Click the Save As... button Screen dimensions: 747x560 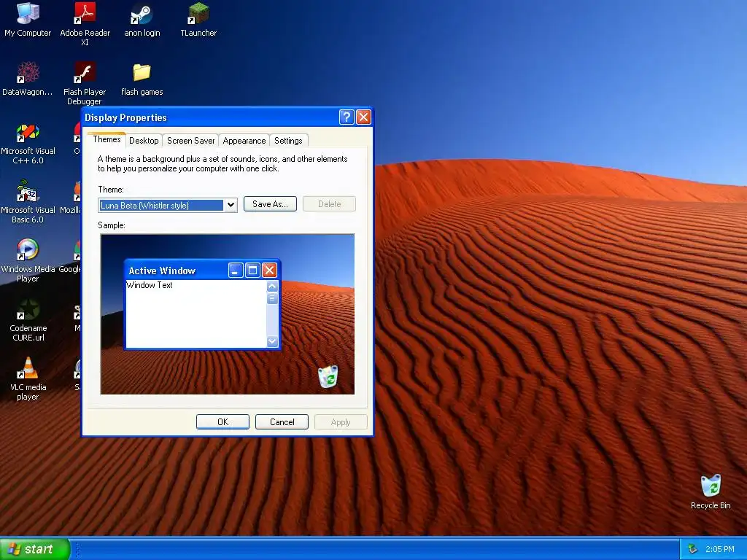point(270,204)
